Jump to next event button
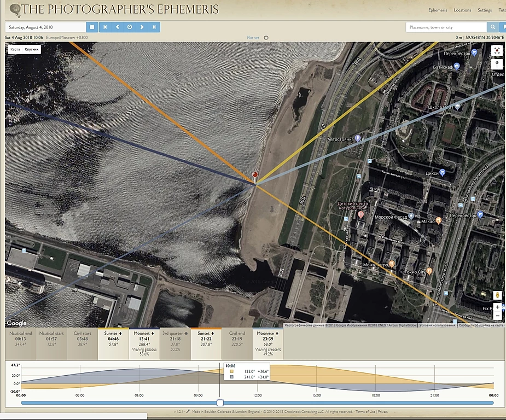Screen dimensions: 506x420 (154, 27)
